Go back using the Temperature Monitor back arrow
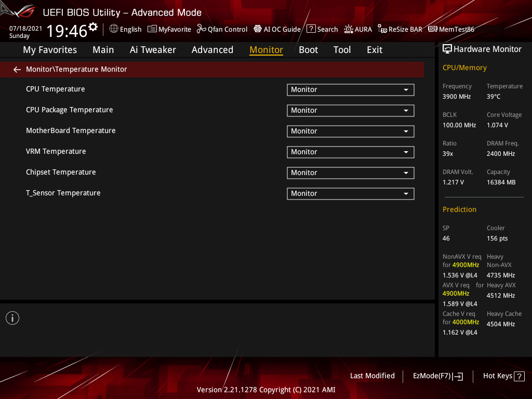The width and height of the screenshot is (532, 399). 17,69
